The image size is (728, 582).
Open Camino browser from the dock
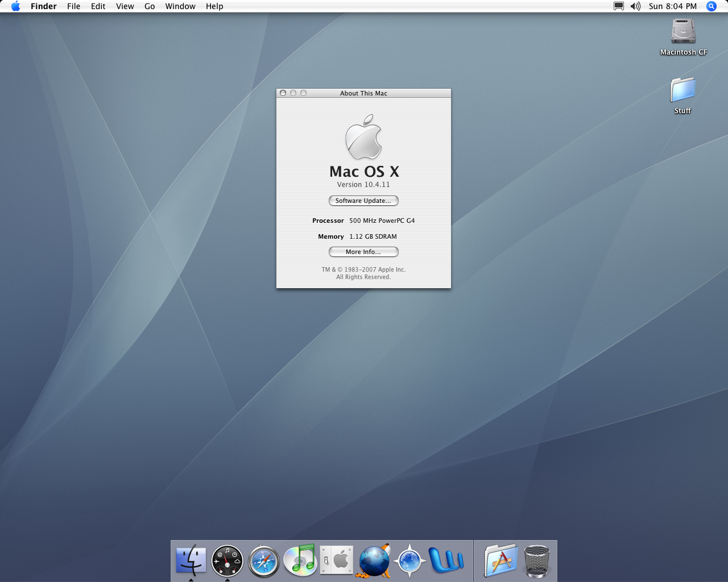point(409,561)
